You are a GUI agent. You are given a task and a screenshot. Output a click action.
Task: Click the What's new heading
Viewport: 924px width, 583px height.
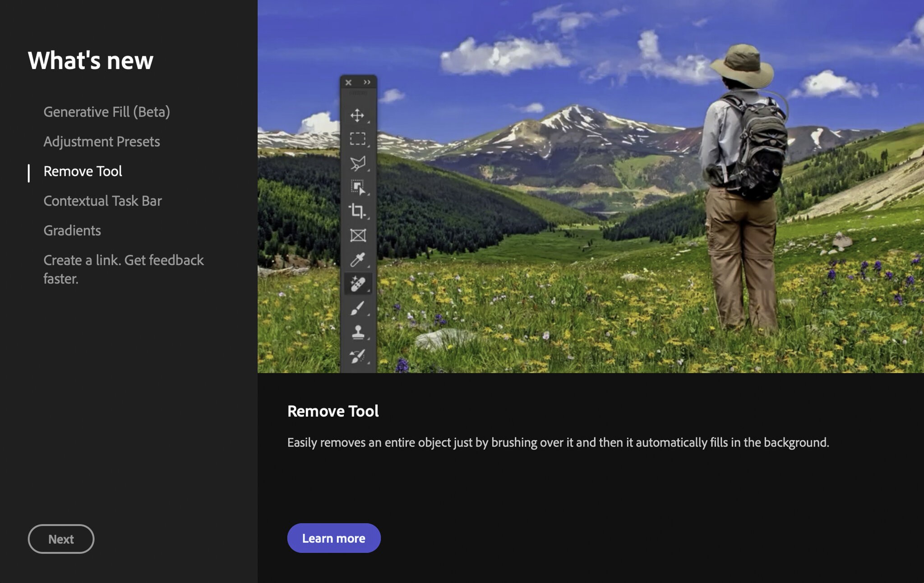pos(91,60)
